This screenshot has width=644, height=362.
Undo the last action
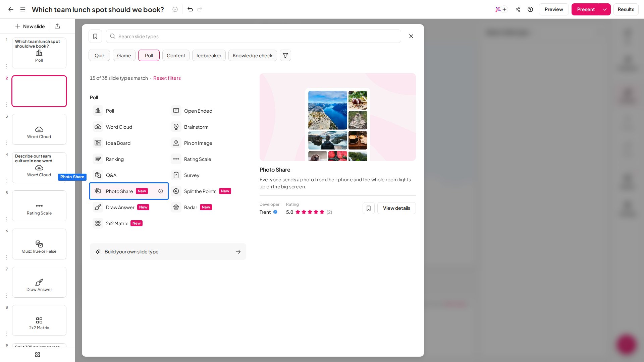pyautogui.click(x=190, y=9)
